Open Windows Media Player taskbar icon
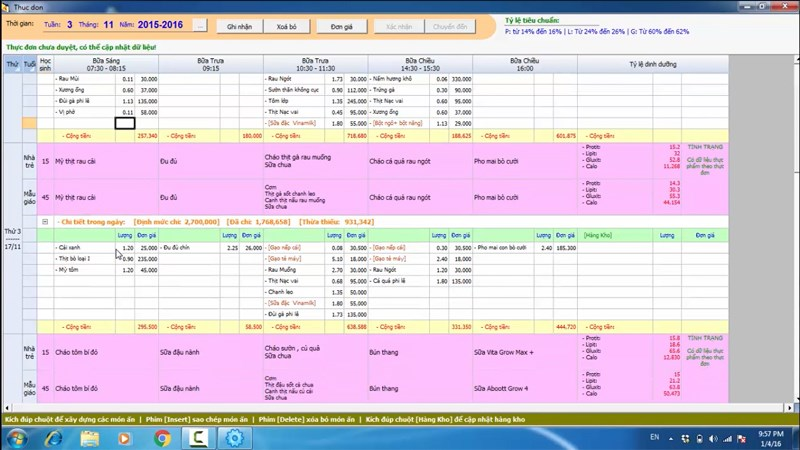The image size is (800, 450). pos(124,438)
